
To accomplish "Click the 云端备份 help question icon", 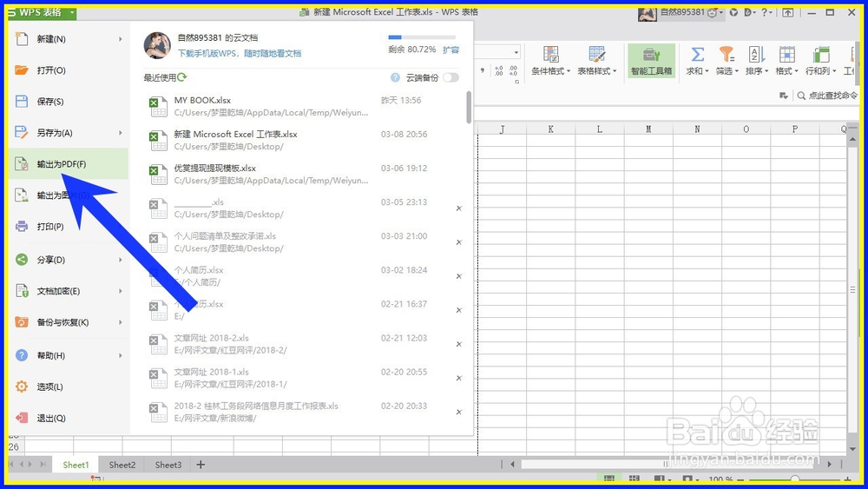I will 395,77.
